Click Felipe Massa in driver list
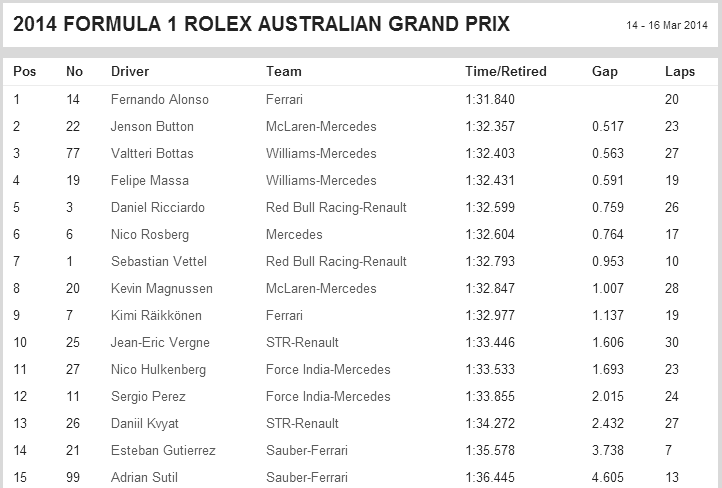The image size is (722, 488). point(150,180)
